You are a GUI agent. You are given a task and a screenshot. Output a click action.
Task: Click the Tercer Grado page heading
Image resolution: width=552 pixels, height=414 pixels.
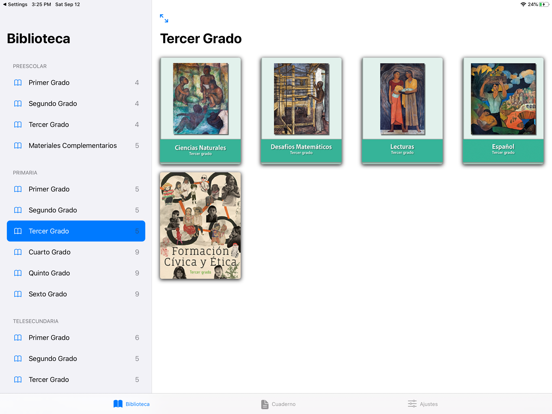tap(201, 38)
